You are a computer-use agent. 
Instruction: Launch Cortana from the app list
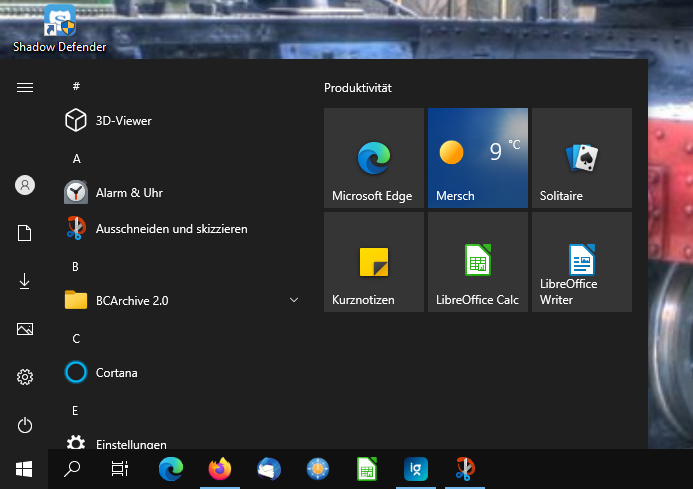(x=183, y=372)
